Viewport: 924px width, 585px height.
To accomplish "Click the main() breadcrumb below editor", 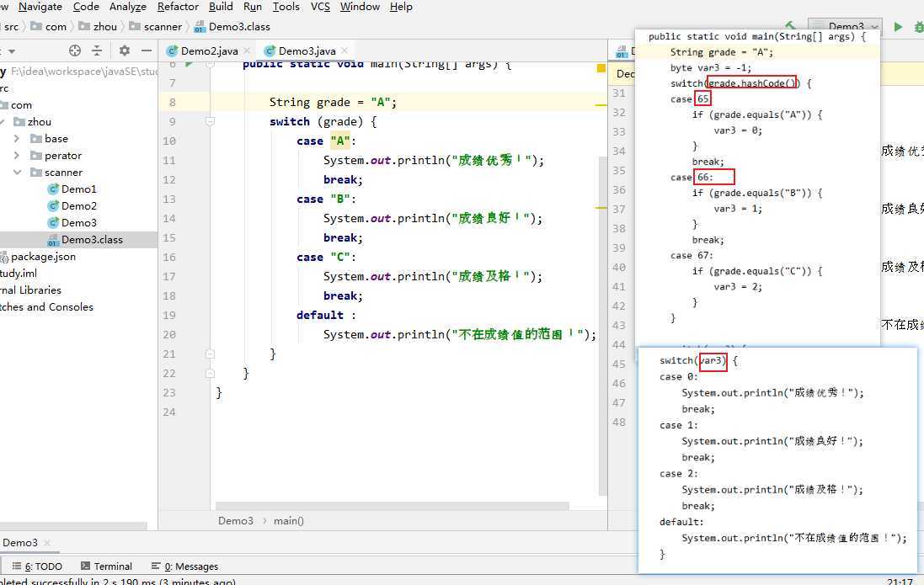I will pos(289,521).
